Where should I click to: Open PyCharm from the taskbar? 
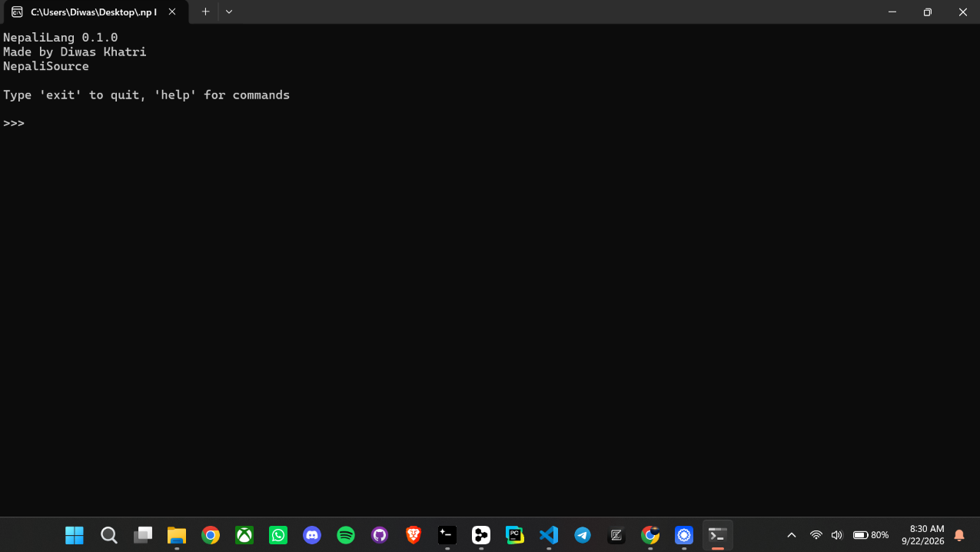[x=515, y=535]
